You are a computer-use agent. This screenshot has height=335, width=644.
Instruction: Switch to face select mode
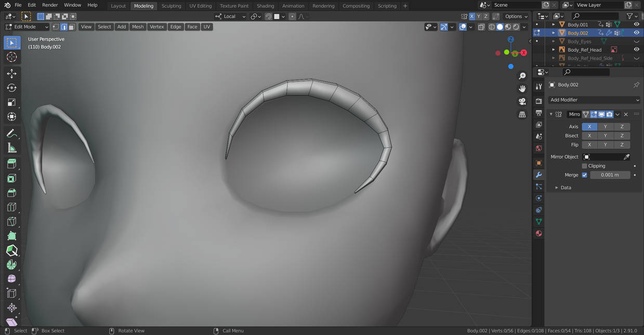72,26
